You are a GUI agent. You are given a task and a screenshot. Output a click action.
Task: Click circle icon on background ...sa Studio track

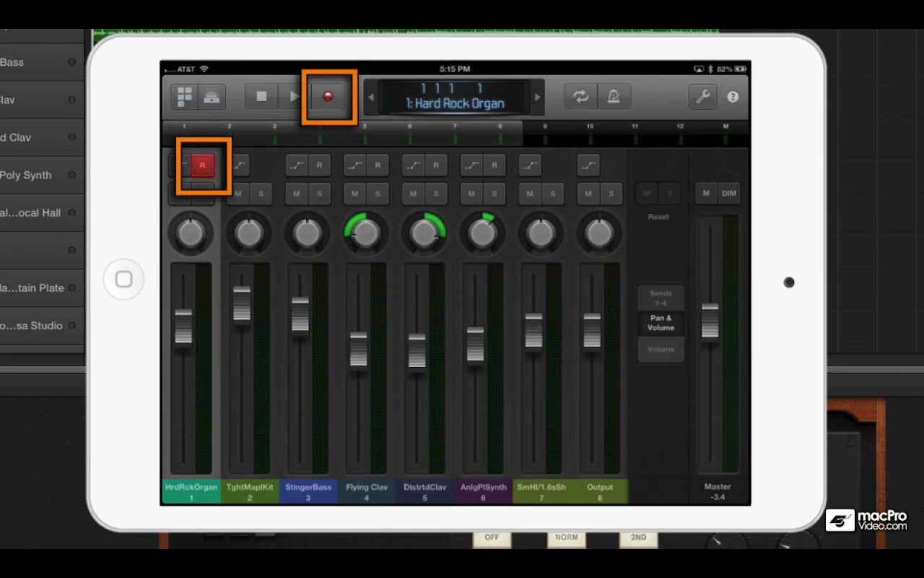click(71, 325)
